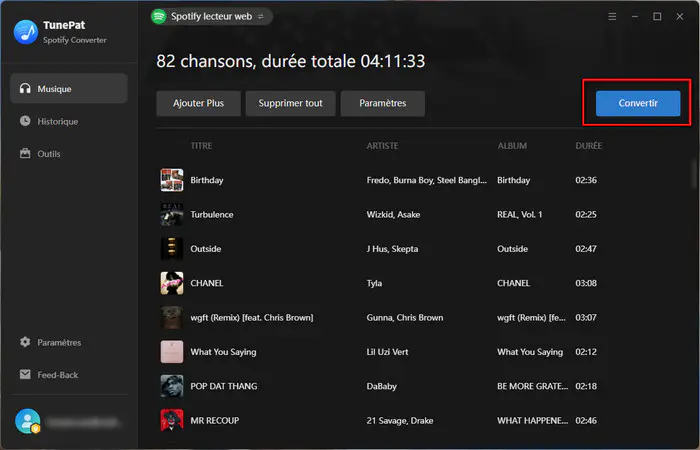Select the song title POP DAT THANG
The width and height of the screenshot is (700, 450).
click(x=224, y=386)
